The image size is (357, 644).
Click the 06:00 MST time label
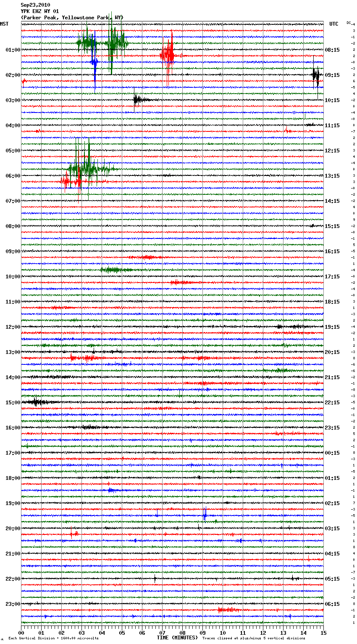(13, 176)
